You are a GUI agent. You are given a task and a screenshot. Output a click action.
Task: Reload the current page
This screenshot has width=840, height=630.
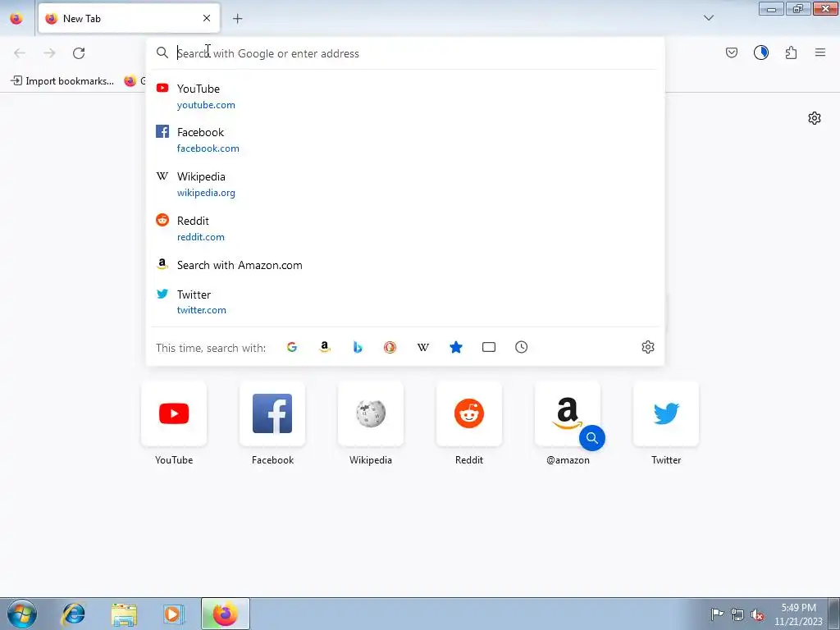(79, 53)
